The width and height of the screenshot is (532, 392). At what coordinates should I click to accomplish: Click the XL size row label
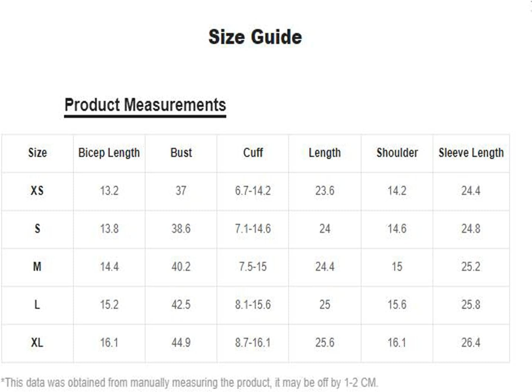(x=37, y=342)
